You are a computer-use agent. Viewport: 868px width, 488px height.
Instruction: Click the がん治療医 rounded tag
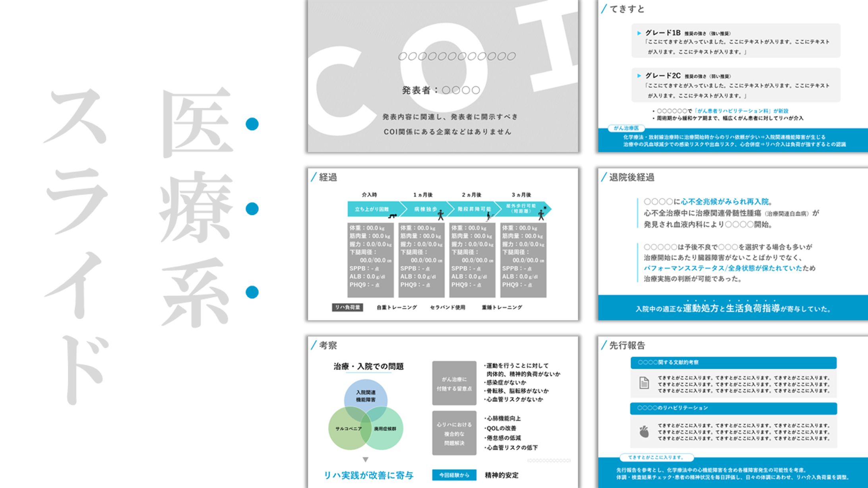626,128
